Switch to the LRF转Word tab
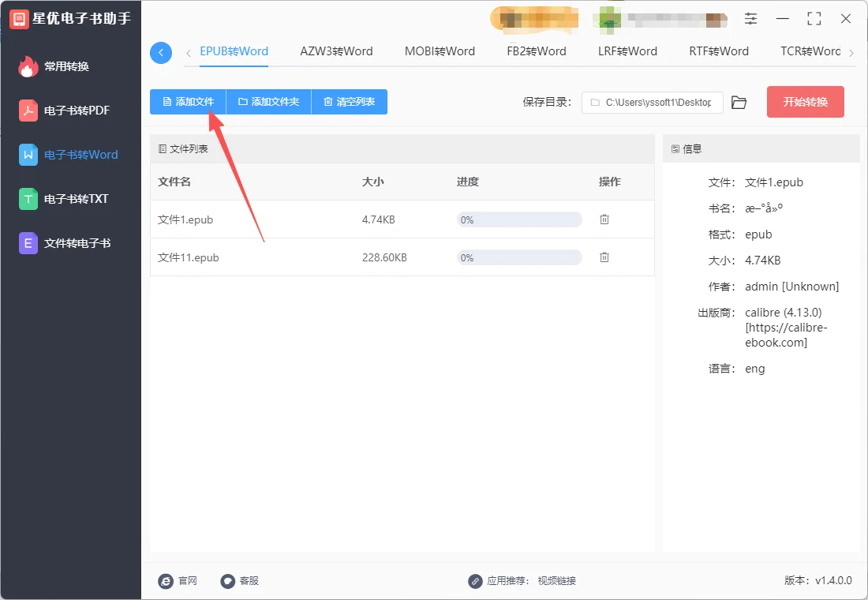Viewport: 868px width, 600px height. 627,51
